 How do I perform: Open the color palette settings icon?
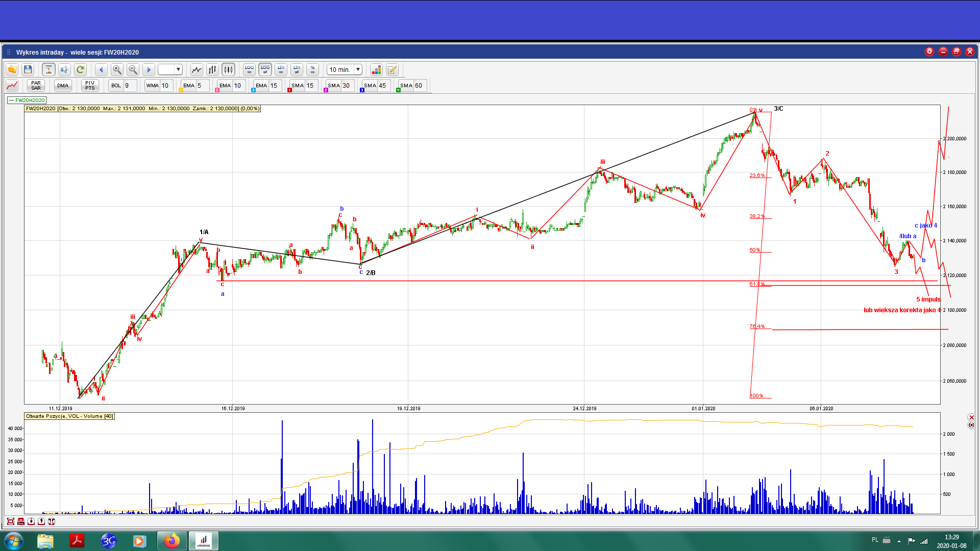tap(376, 69)
